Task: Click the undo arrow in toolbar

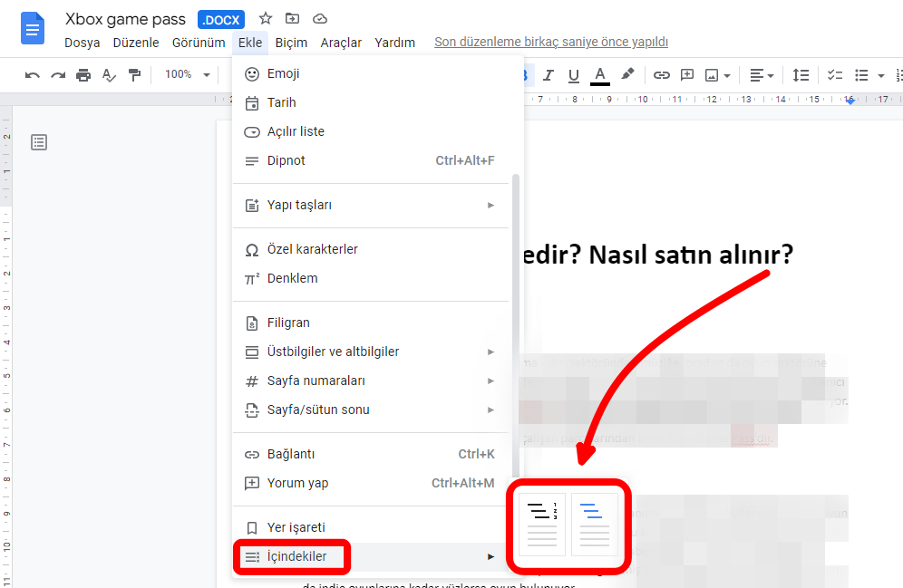Action: (x=33, y=75)
